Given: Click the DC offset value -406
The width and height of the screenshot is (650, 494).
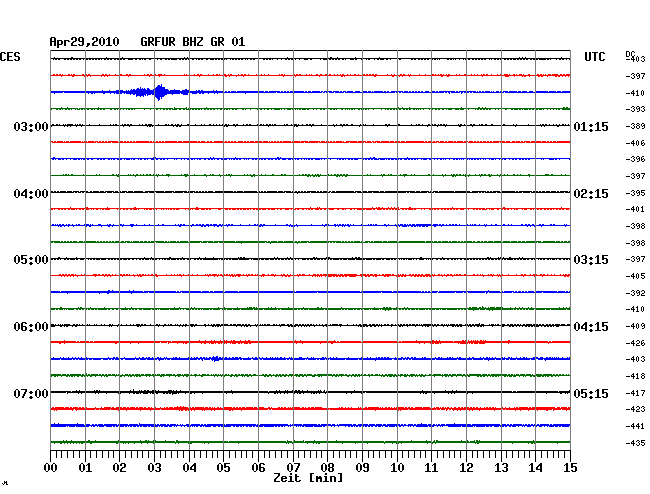Looking at the screenshot, I should coord(635,143).
